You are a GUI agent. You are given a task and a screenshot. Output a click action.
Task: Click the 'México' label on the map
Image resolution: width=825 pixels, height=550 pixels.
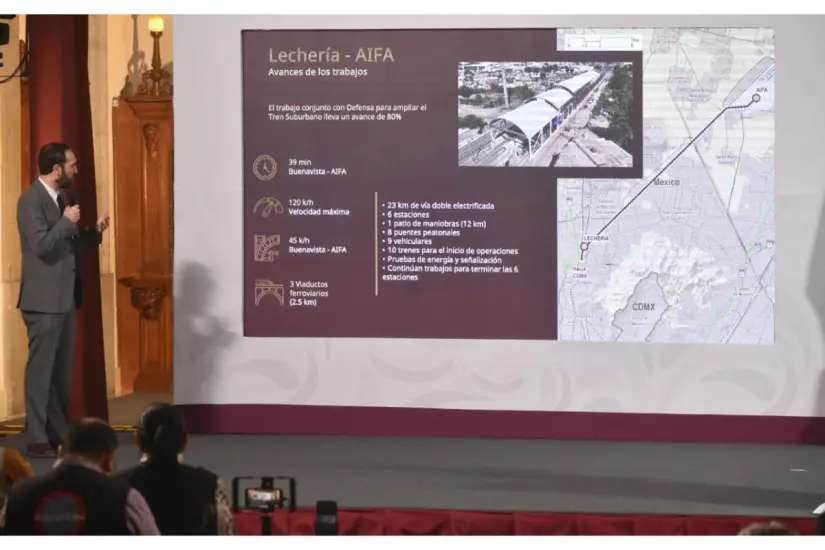[666, 182]
